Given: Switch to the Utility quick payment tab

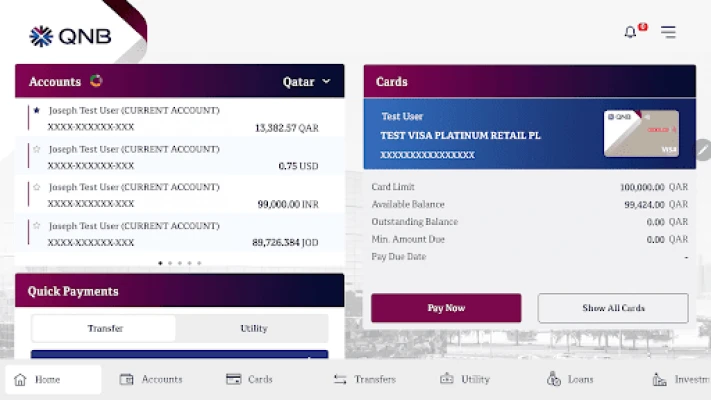Looking at the screenshot, I should [x=253, y=328].
